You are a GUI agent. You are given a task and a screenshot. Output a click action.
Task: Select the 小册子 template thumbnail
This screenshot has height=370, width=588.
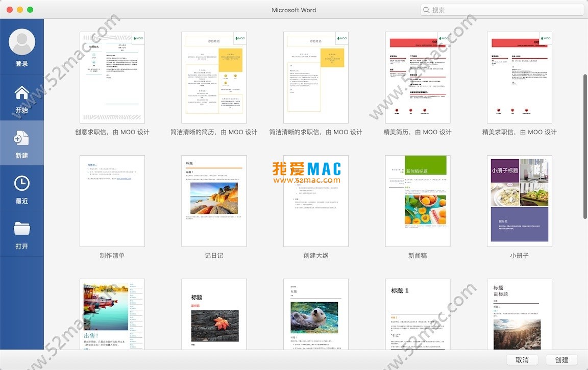520,201
